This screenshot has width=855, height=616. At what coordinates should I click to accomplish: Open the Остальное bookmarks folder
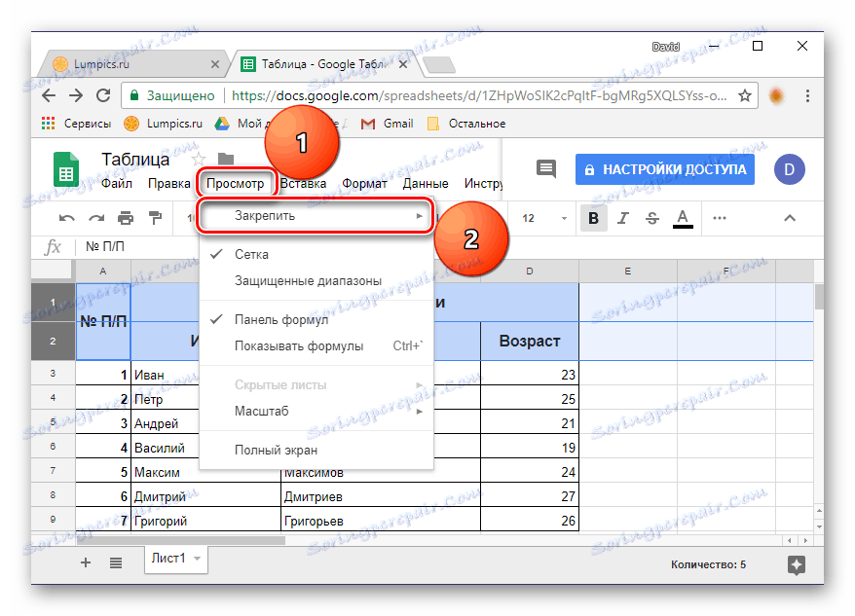click(466, 124)
